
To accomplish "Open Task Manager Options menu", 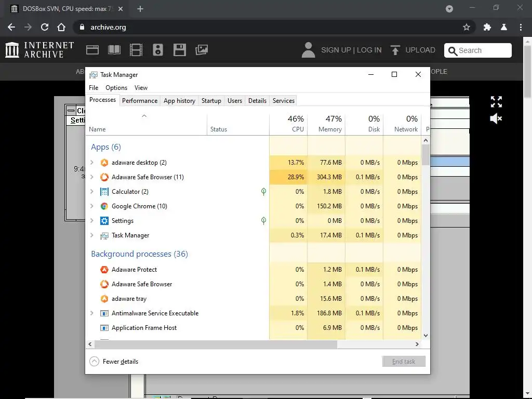I will [116, 87].
